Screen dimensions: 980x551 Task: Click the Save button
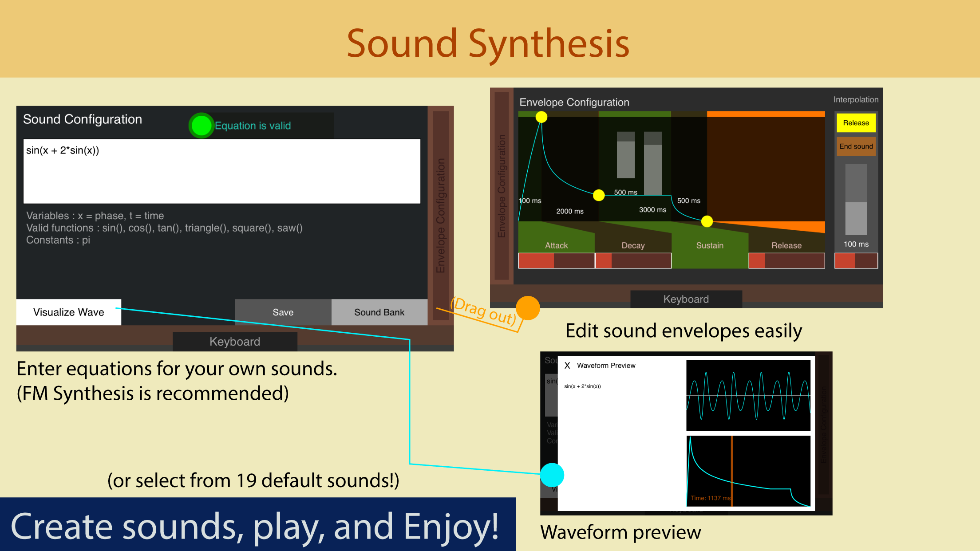coord(283,312)
